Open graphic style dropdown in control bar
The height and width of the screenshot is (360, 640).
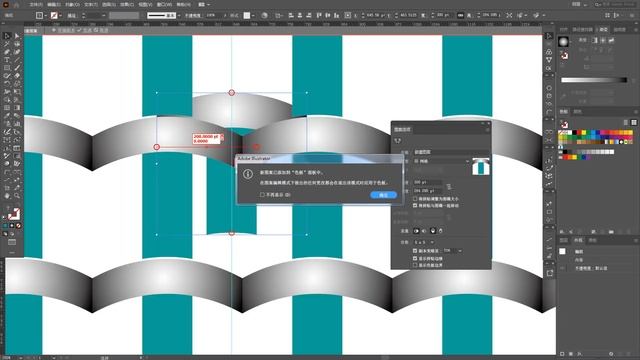253,16
